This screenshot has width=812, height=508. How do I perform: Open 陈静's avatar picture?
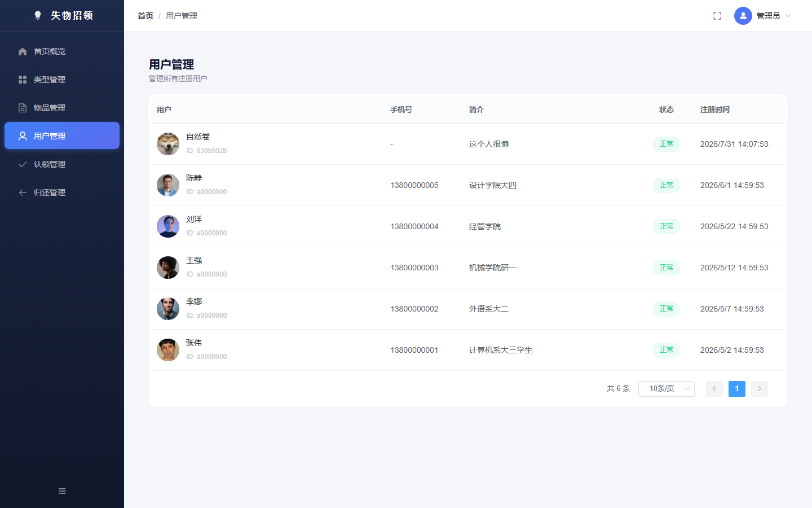click(168, 185)
